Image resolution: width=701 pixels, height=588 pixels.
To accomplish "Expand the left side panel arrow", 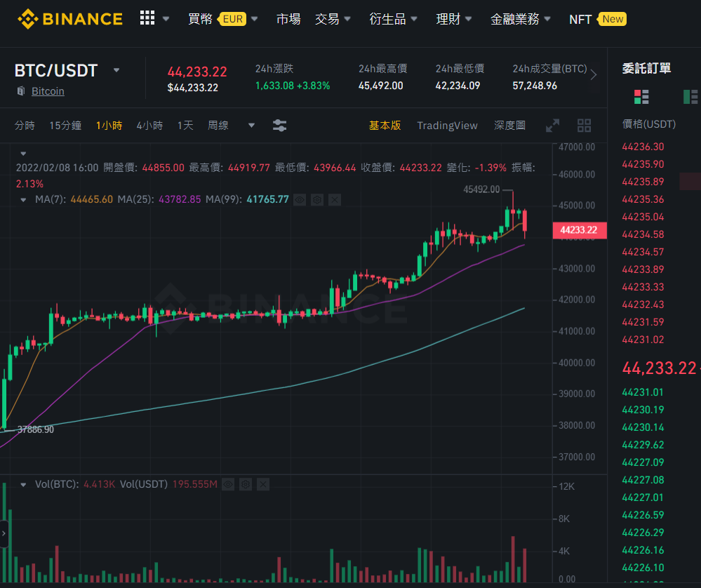I will (4, 533).
